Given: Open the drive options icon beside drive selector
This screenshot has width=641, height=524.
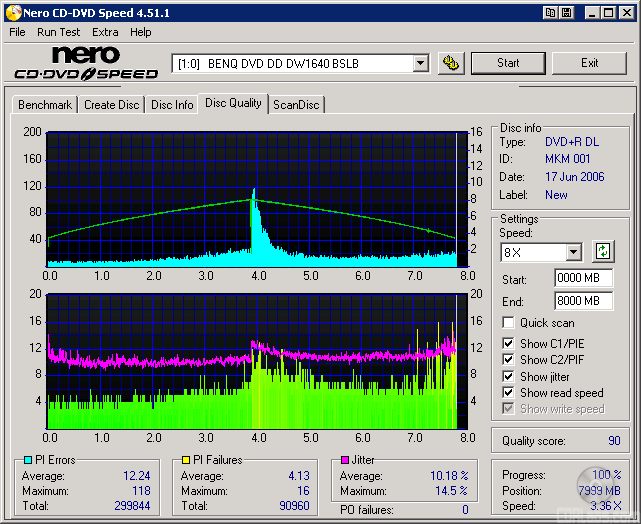Looking at the screenshot, I should pyautogui.click(x=451, y=63).
